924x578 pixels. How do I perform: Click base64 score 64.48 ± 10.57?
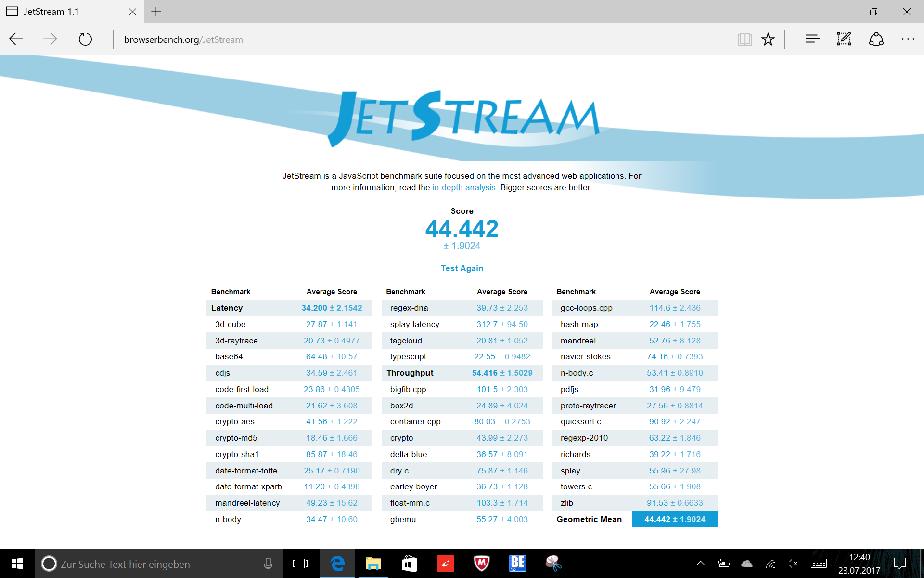332,356
